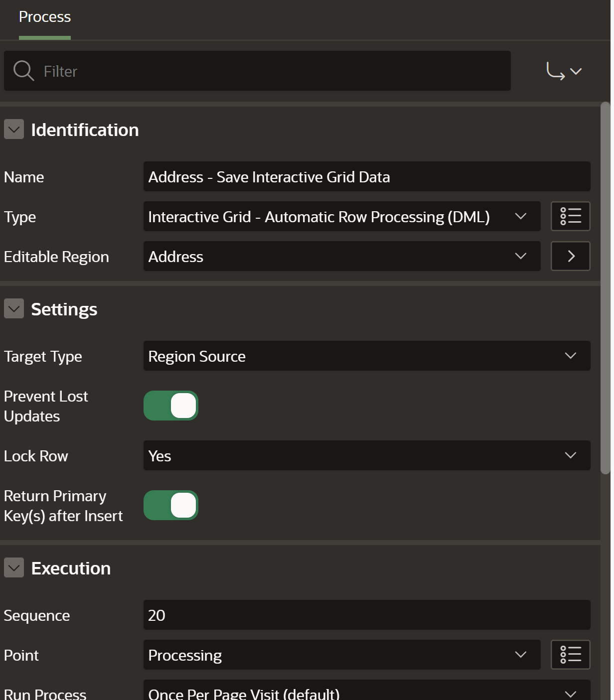Open the Lock Row dropdown
Image resolution: width=614 pixels, height=700 pixels.
(x=366, y=455)
